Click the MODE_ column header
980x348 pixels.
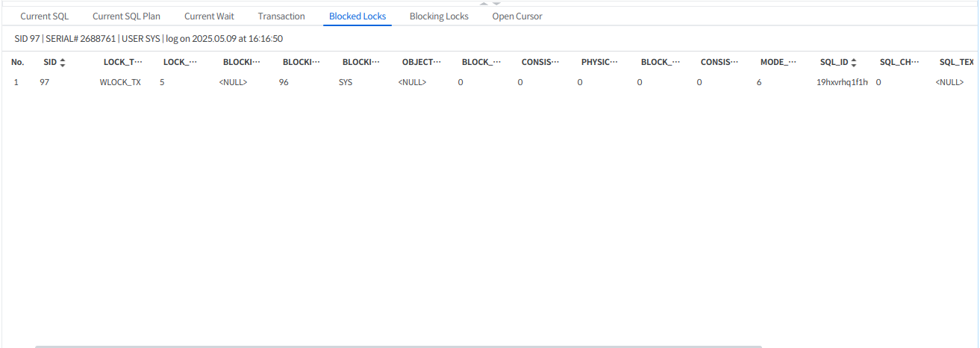[779, 63]
